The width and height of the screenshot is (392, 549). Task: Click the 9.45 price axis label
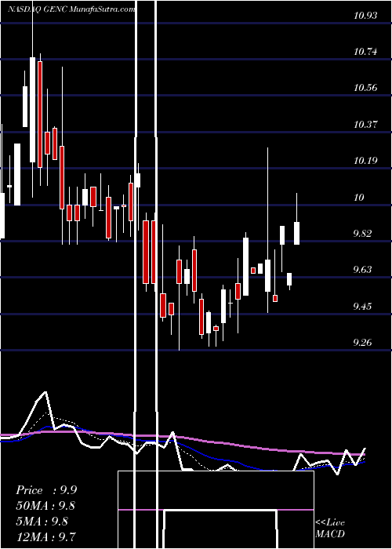coord(362,307)
